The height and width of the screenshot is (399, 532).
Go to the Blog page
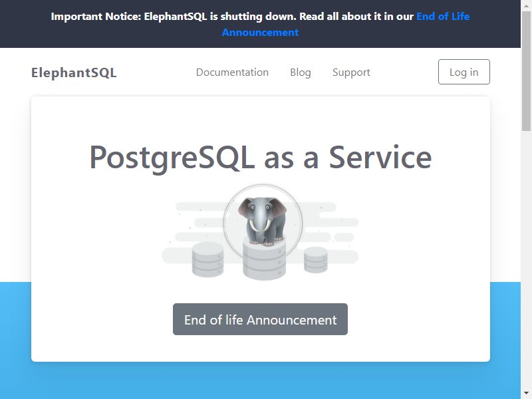pyautogui.click(x=301, y=72)
